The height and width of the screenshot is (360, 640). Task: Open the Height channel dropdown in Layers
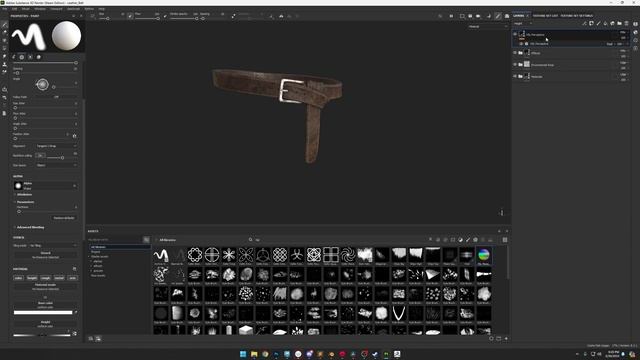click(523, 24)
